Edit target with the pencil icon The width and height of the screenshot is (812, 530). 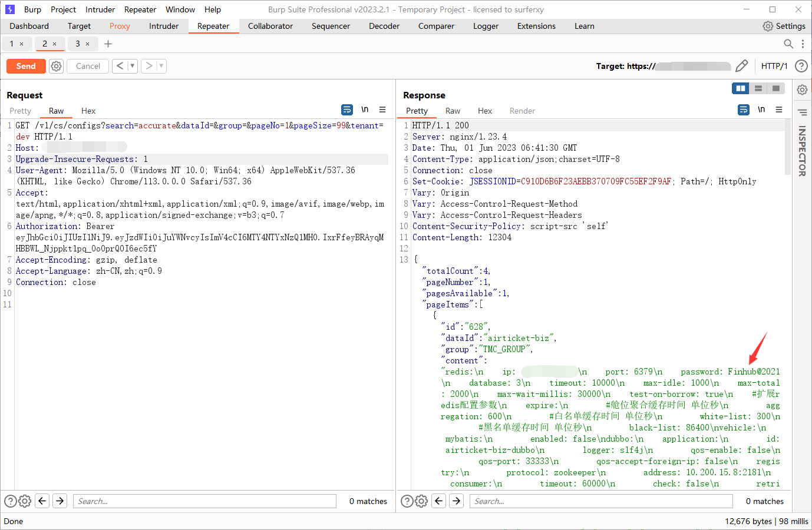click(742, 66)
